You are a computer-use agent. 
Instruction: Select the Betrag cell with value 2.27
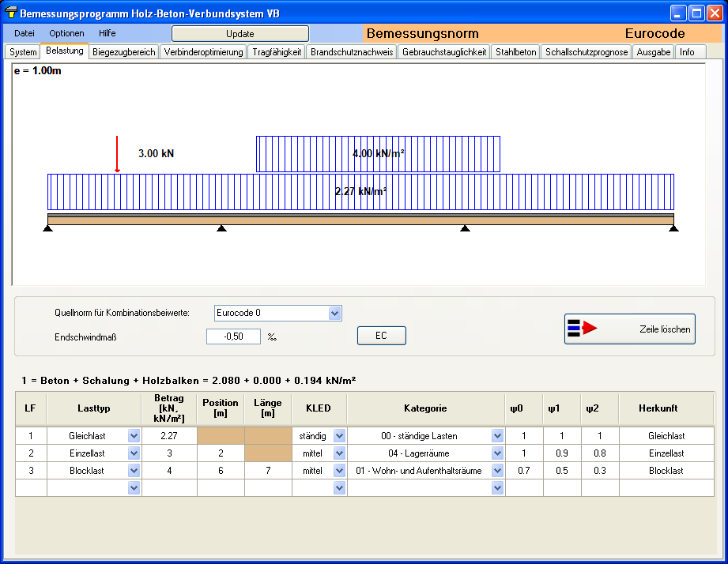coord(169,435)
